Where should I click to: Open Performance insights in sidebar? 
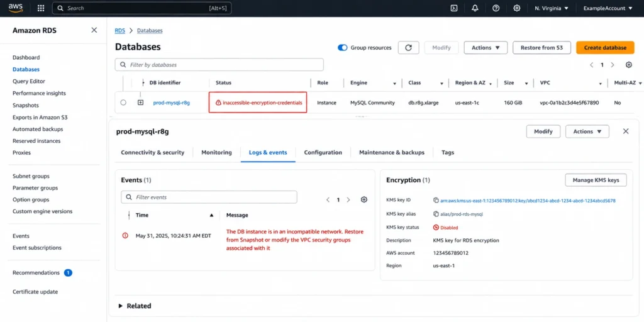39,93
